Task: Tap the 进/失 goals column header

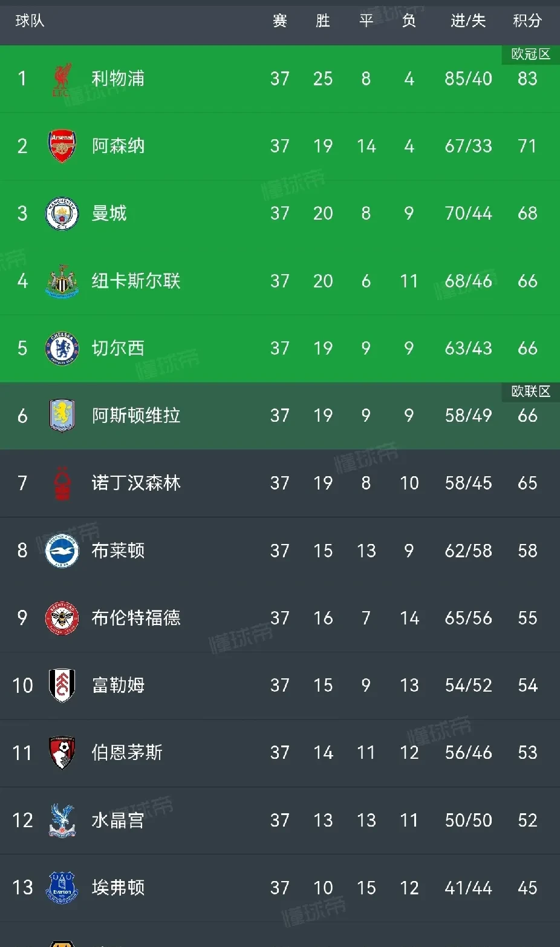Action: 468,21
